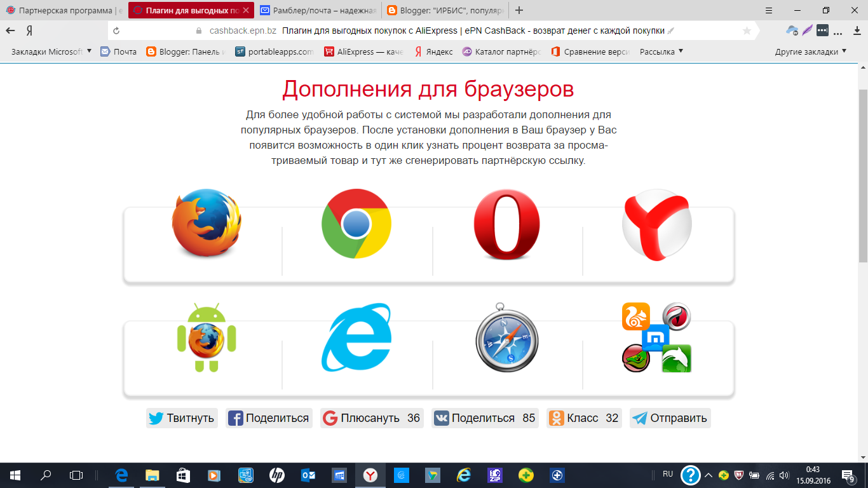Expand the Другие закладки folder
This screenshot has height=488, width=868.
click(x=811, y=52)
